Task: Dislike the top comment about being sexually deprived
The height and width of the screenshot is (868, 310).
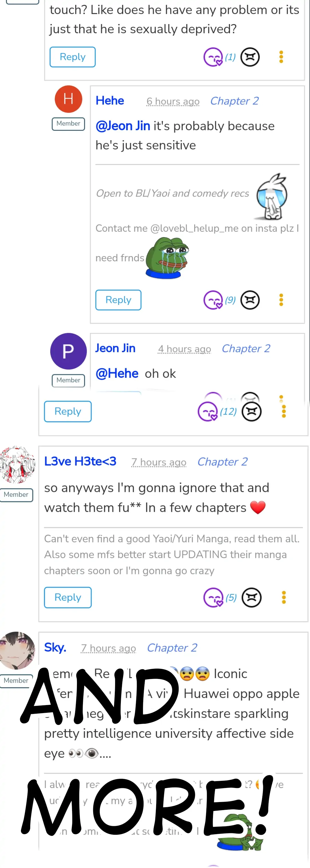Action: click(x=250, y=57)
